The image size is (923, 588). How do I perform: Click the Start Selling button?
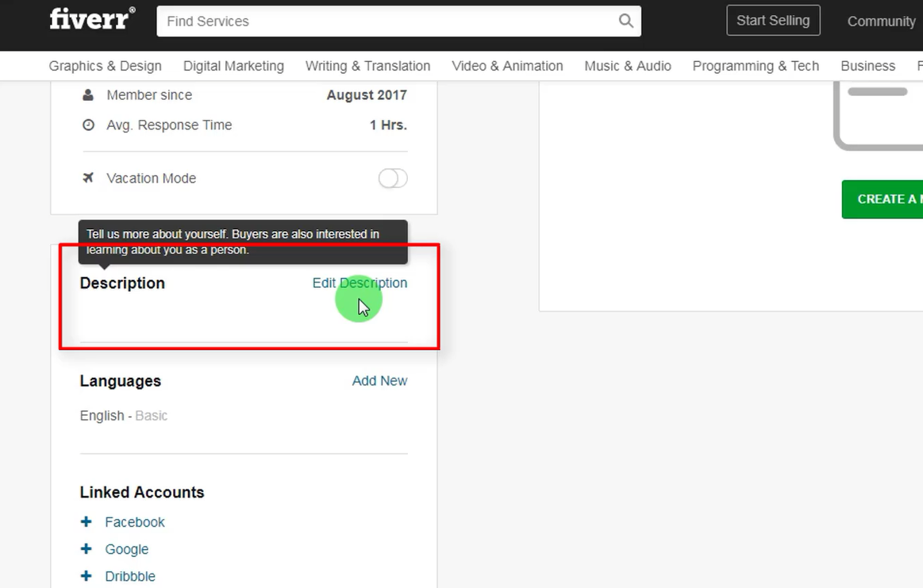point(773,21)
